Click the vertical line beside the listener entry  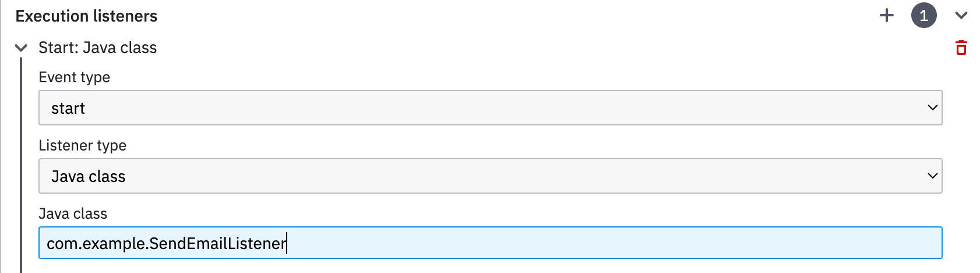(21, 163)
